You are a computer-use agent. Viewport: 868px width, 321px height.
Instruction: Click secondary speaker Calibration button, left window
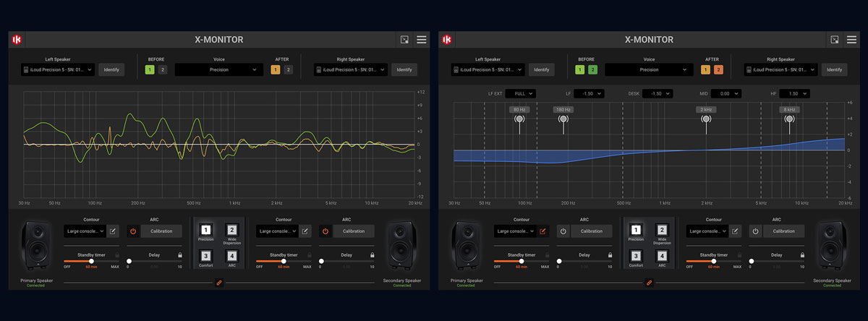[353, 231]
